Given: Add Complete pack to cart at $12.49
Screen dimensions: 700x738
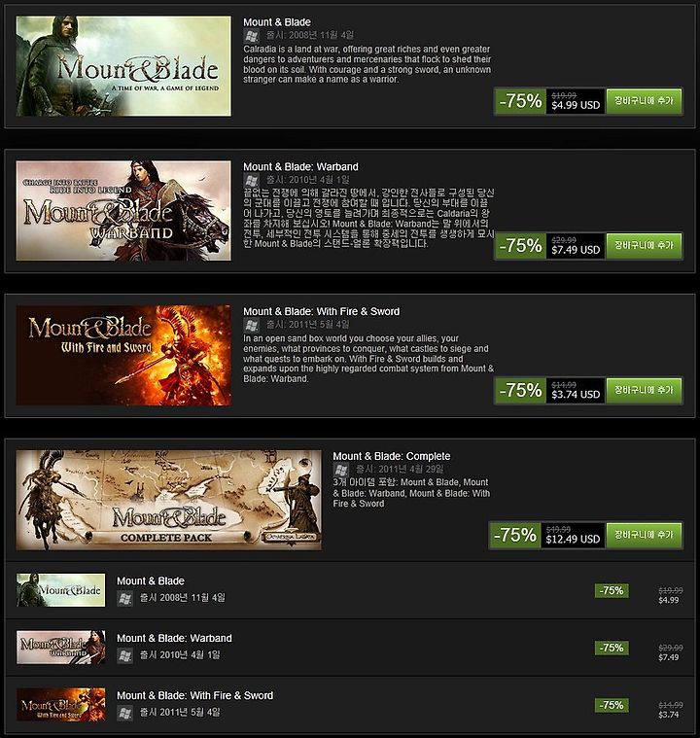Looking at the screenshot, I should point(644,535).
